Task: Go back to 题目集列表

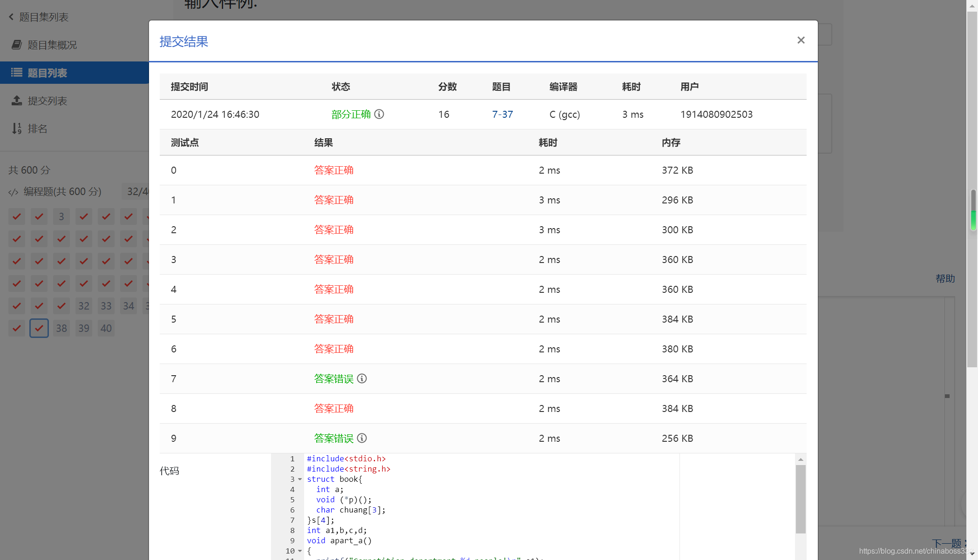Action: point(44,17)
